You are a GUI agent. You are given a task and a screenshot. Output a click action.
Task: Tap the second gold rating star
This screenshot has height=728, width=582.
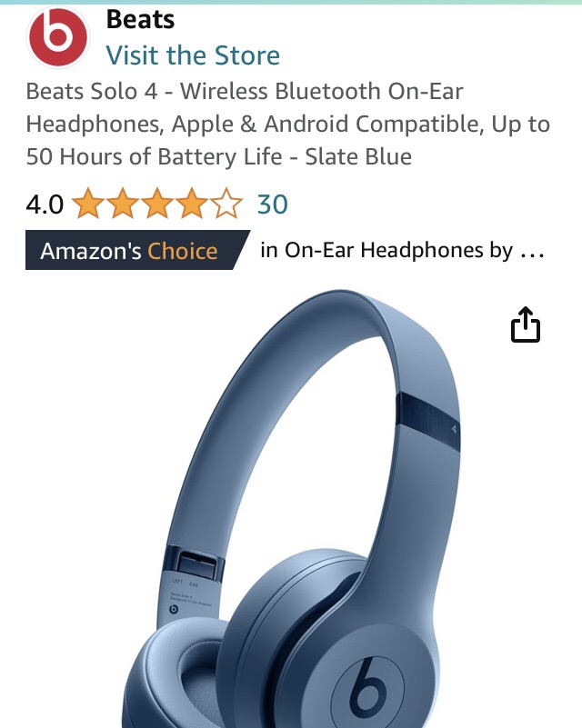pos(123,204)
